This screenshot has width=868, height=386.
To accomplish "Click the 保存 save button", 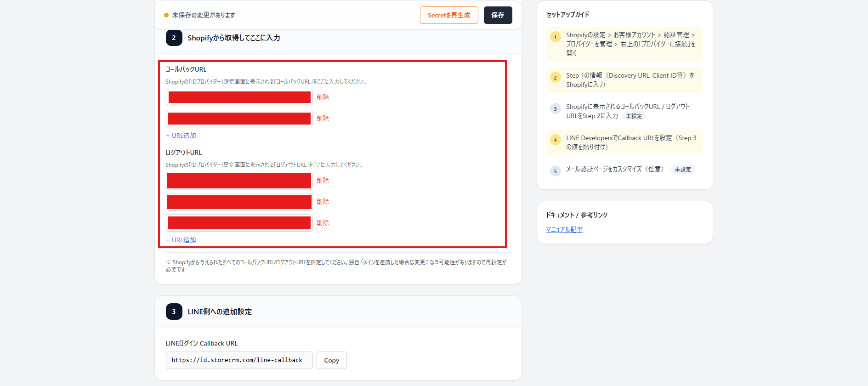I will click(498, 15).
